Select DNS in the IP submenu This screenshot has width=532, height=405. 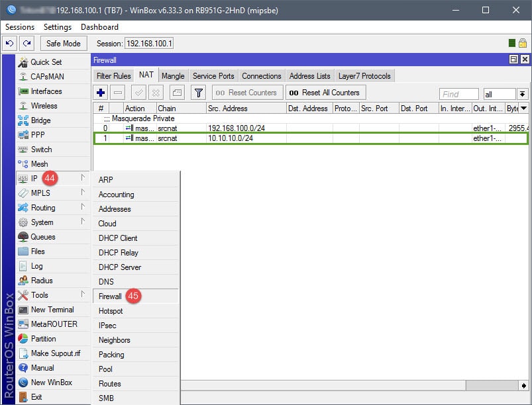tap(135, 282)
